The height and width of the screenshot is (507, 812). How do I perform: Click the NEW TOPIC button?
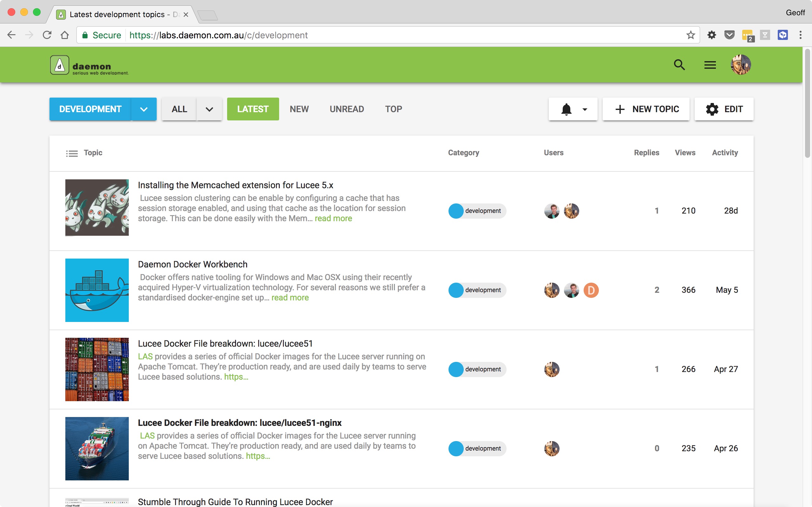[646, 109]
